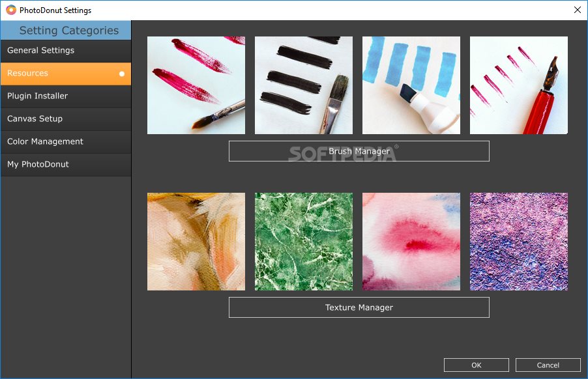Viewport: 588px width, 379px height.
Task: Select the blue marker strokes thumbnail
Action: [x=411, y=85]
